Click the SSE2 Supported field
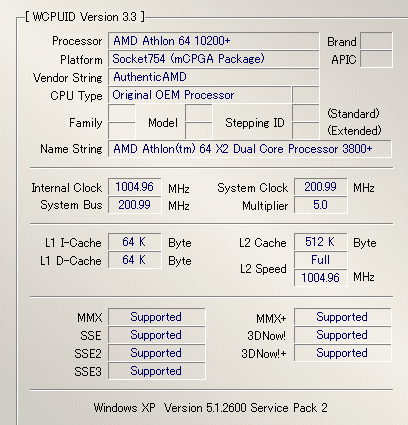The image size is (408, 425). pos(157,353)
